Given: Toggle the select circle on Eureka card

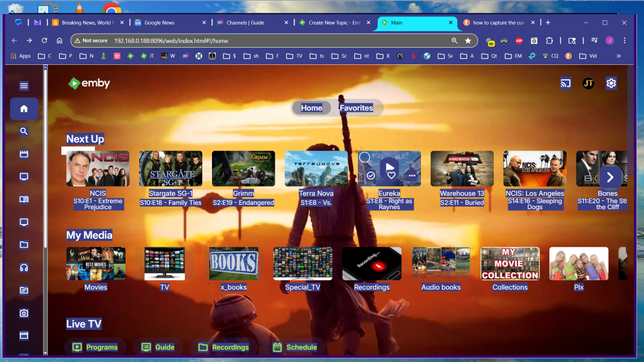Looking at the screenshot, I should click(364, 157).
